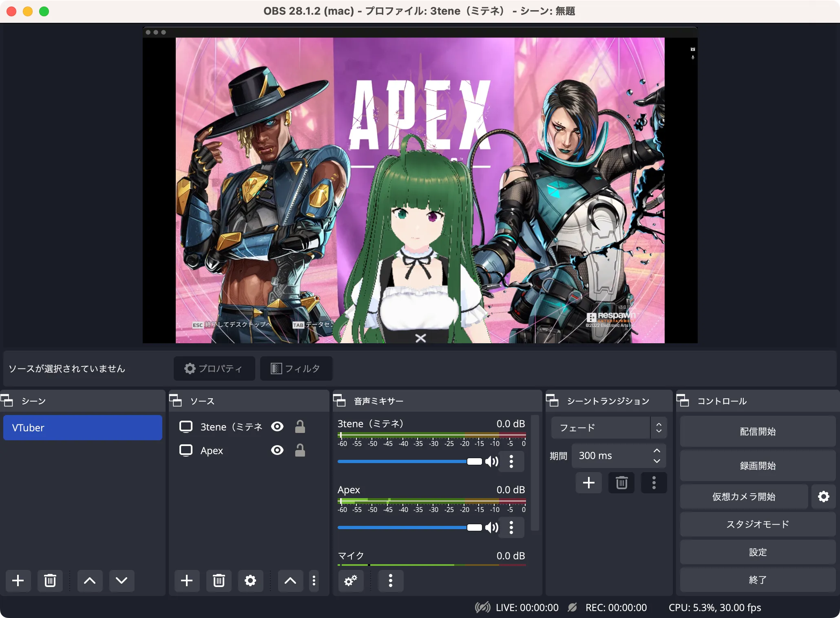Click the transition dropdown up-down arrows
840x618 pixels.
[659, 428]
